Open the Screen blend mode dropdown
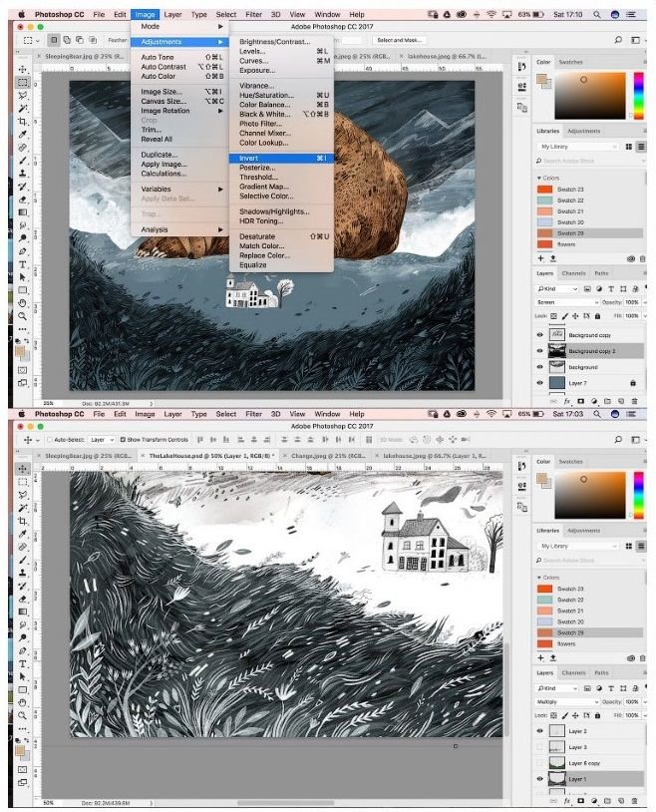Screen dimensions: 656x812 [567, 302]
